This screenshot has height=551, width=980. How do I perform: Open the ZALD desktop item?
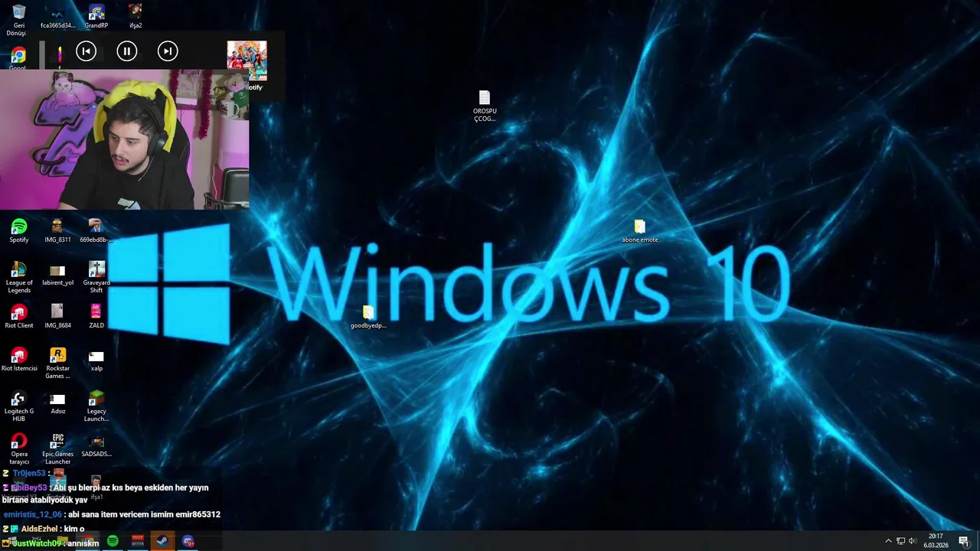click(x=96, y=317)
